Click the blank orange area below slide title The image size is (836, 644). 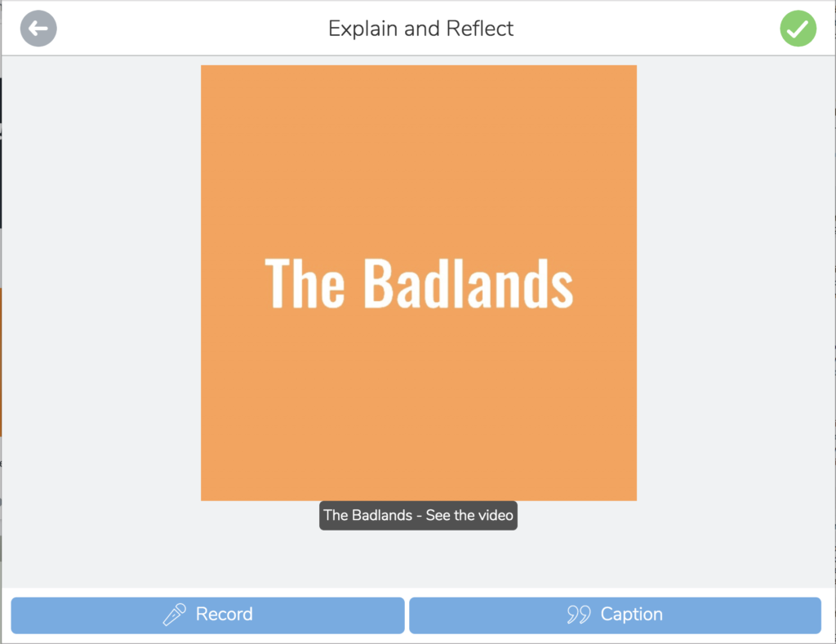click(x=418, y=408)
